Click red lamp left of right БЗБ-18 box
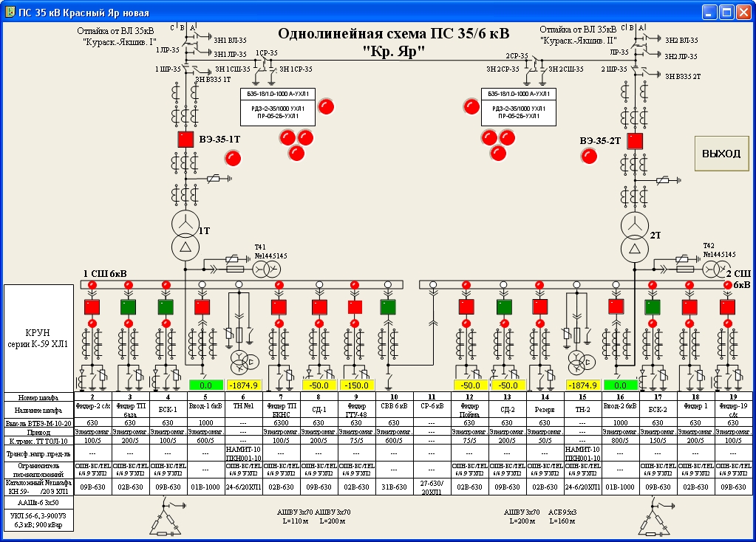The image size is (756, 542). tap(471, 106)
